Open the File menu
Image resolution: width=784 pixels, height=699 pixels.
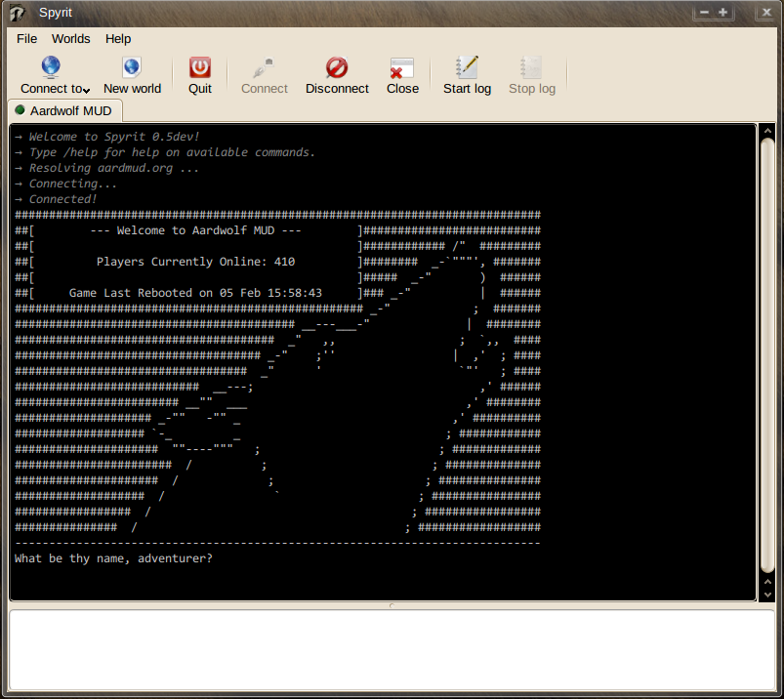26,38
